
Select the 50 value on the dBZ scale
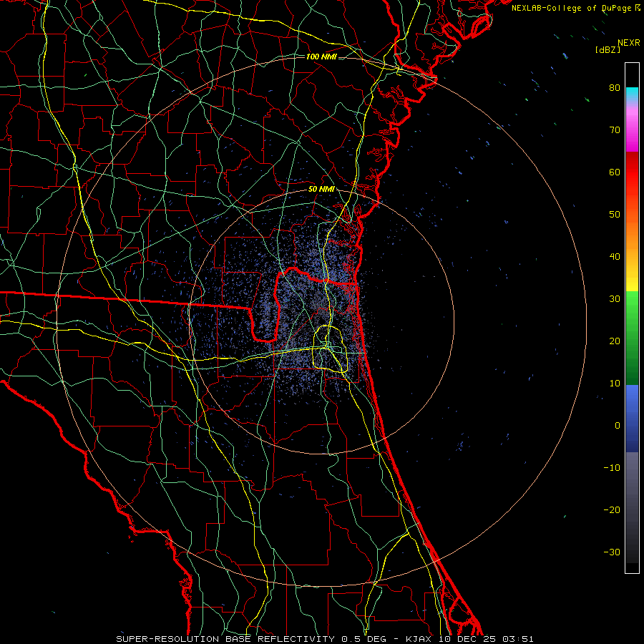tap(615, 215)
